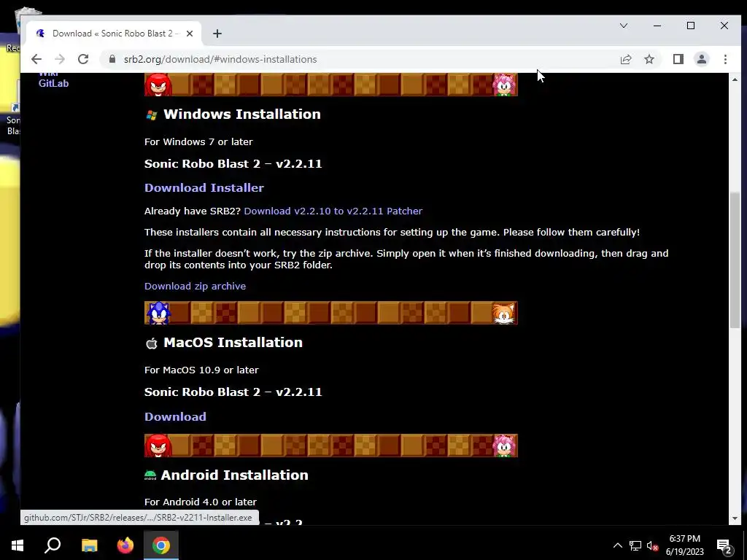Screen dimensions: 747x560
Task: Click the Tails face on the divider
Action: pos(504,313)
